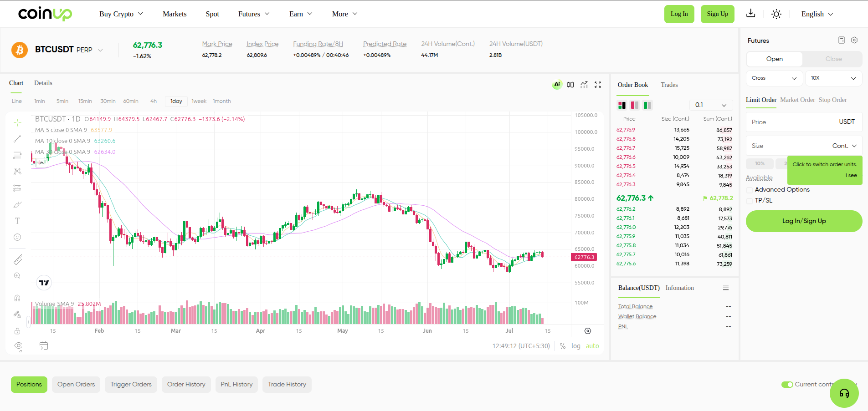Image resolution: width=868 pixels, height=411 pixels.
Task: Toggle the light/dark theme sun icon
Action: [x=776, y=14]
